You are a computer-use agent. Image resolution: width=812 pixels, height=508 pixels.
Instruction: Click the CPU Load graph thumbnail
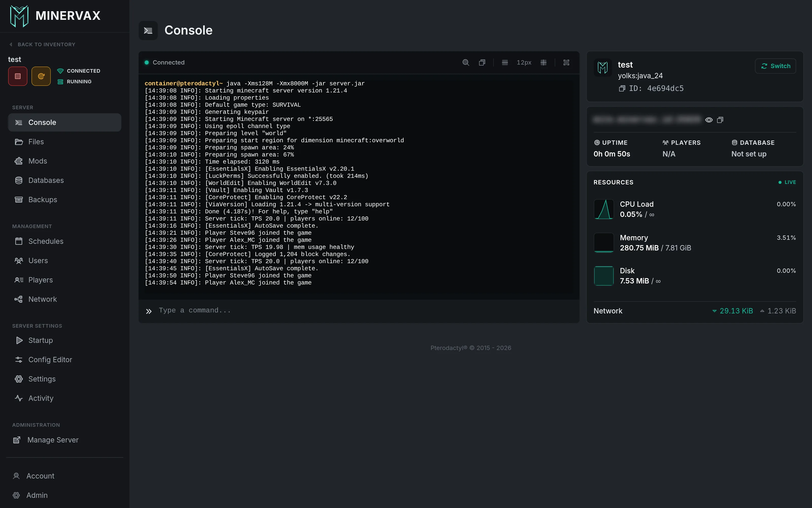(x=604, y=209)
